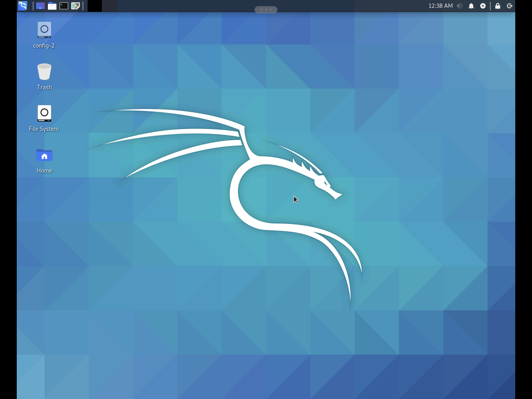
Task: Click the Show Desktop panel icon
Action: (40, 6)
